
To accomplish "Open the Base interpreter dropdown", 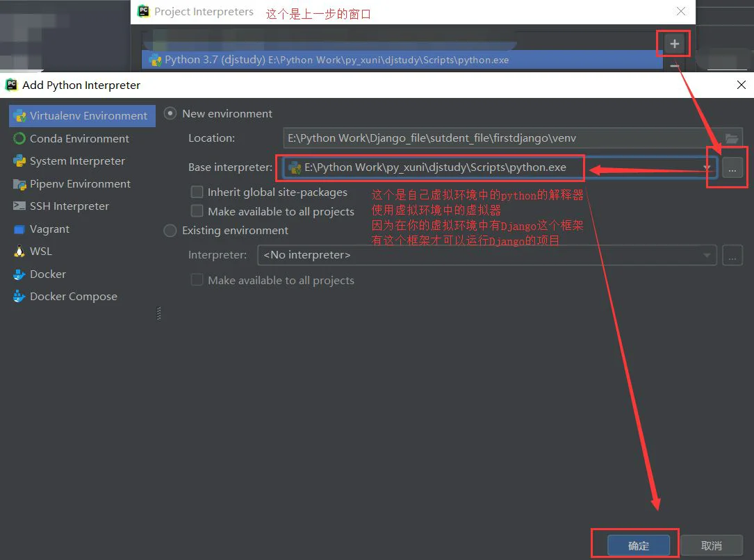I will (500, 167).
